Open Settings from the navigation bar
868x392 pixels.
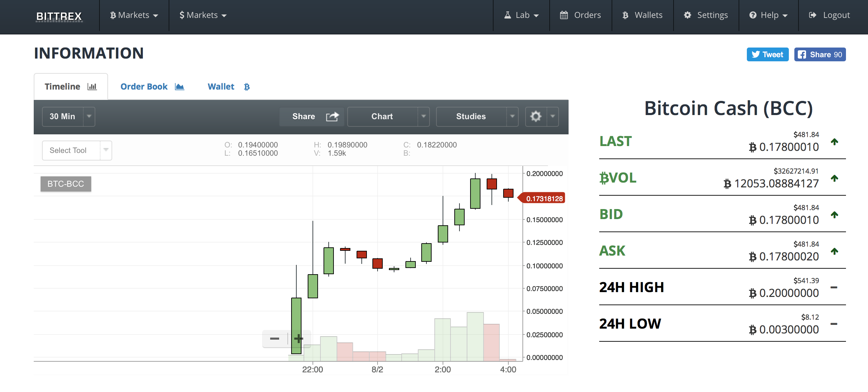706,15
